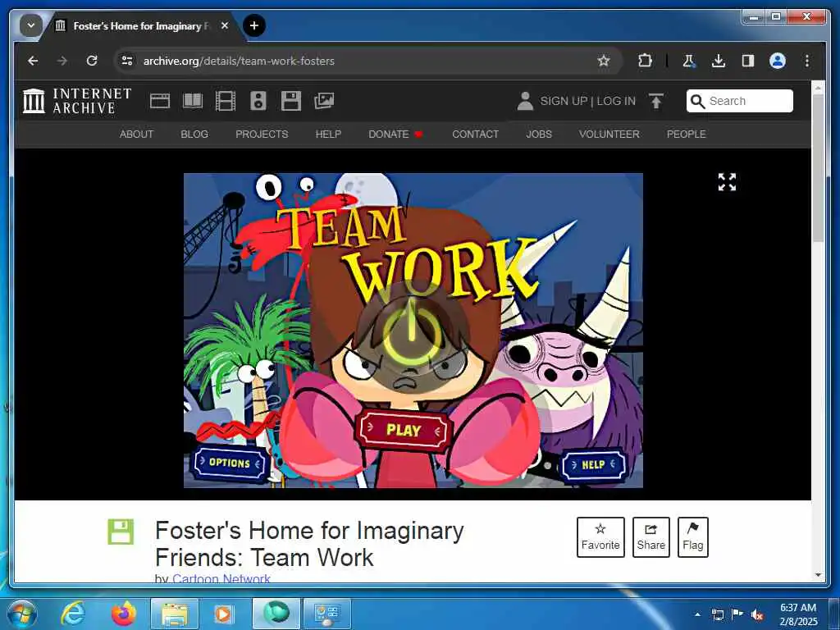Open the PEOPLE menu item

pyautogui.click(x=687, y=134)
